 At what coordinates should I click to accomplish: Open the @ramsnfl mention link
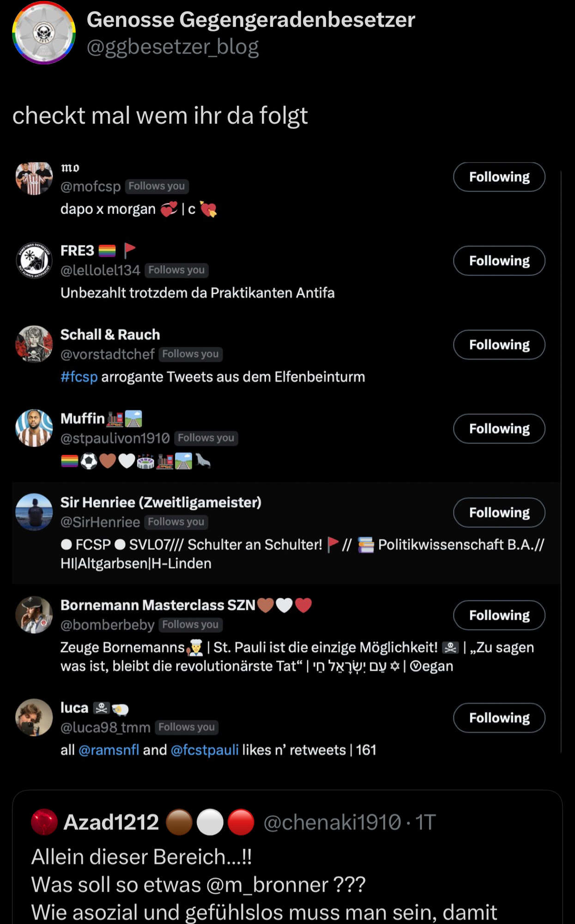coord(109,750)
